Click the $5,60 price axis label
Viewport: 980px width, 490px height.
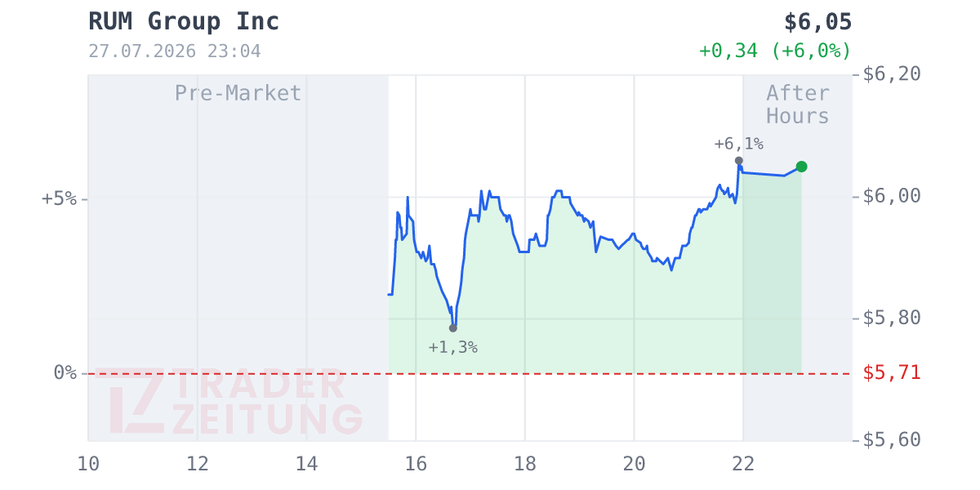tap(892, 440)
